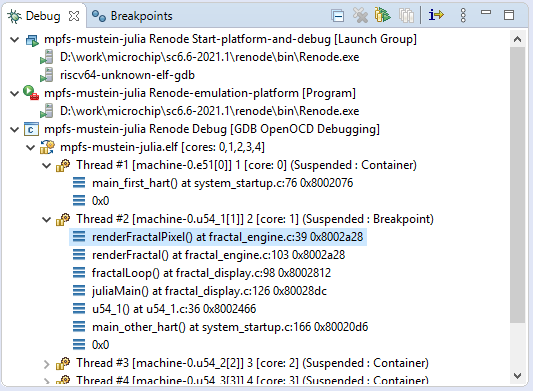Viewport: 533px width, 391px height.
Task: Close the Debug tab with X
Action: click(74, 16)
